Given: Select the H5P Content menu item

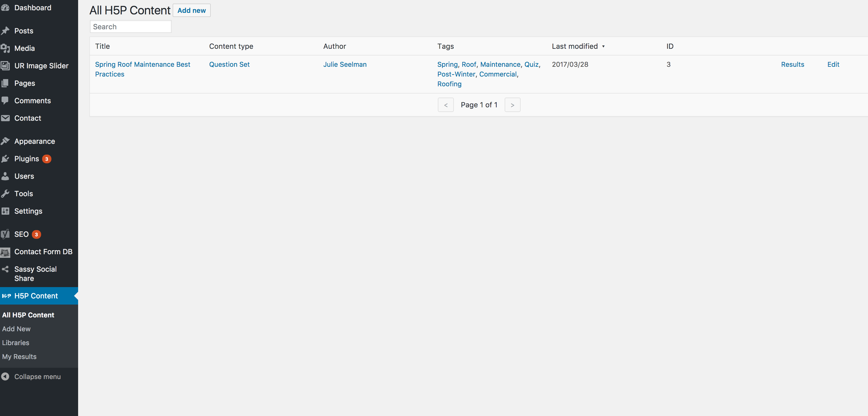Looking at the screenshot, I should [39, 296].
